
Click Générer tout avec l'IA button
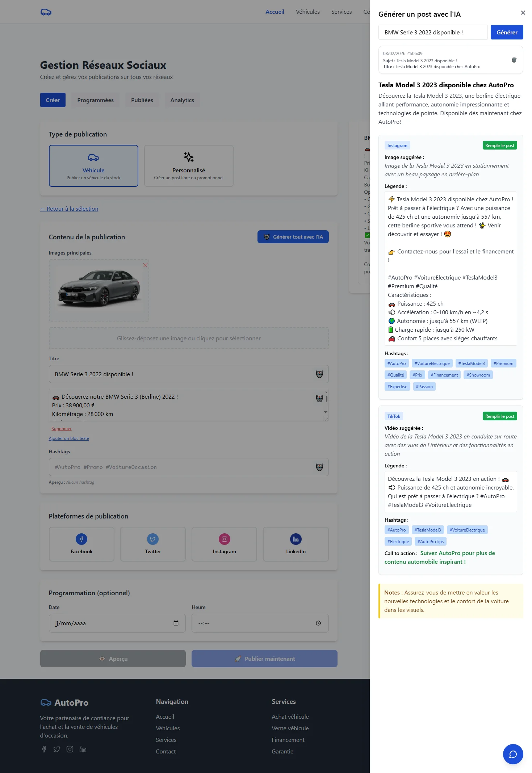[x=293, y=237]
